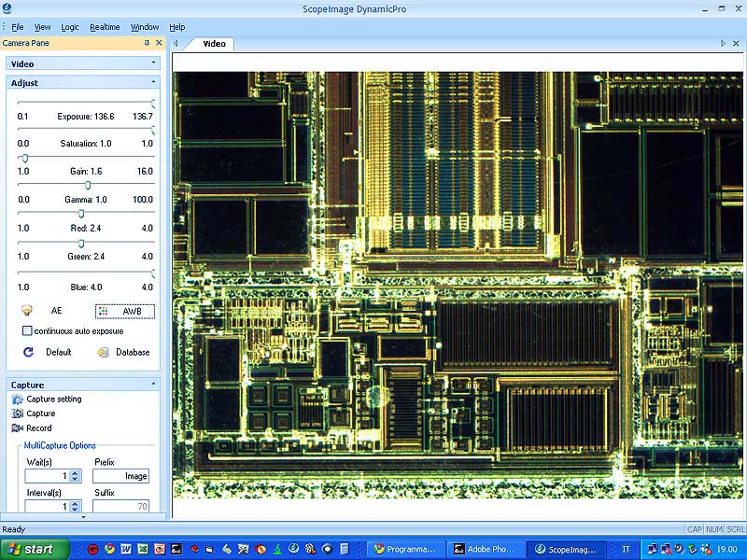Click the Capture camera icon
This screenshot has height=560, width=747.
click(x=17, y=413)
